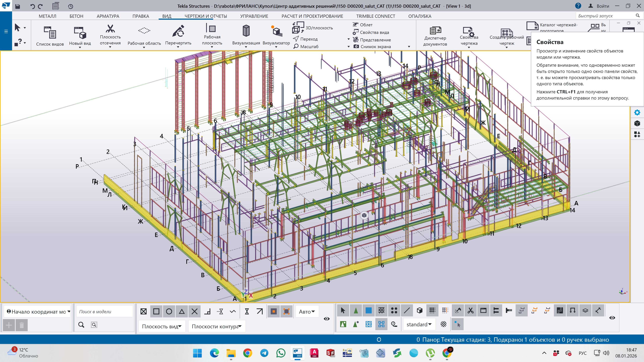Toggle selection toolbar visibility eye icon
Viewport: 644px width, 362px height.
pos(612,318)
